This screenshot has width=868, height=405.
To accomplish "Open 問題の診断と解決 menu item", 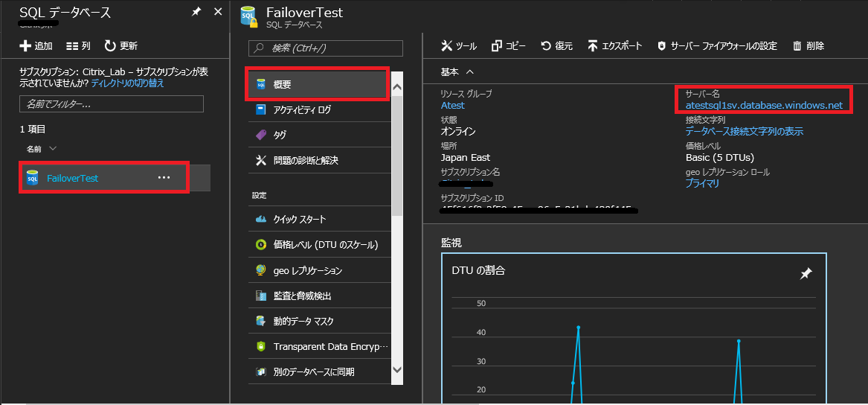I will pyautogui.click(x=319, y=161).
